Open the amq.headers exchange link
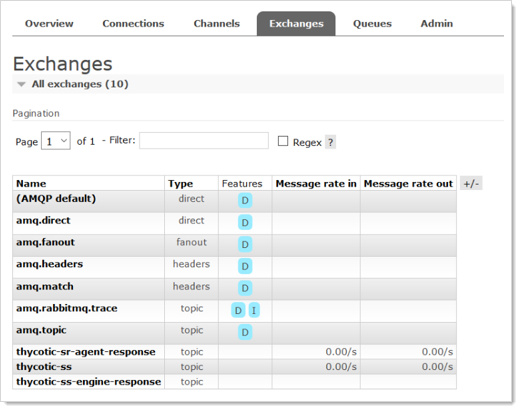The height and width of the screenshot is (410, 520). (x=50, y=264)
